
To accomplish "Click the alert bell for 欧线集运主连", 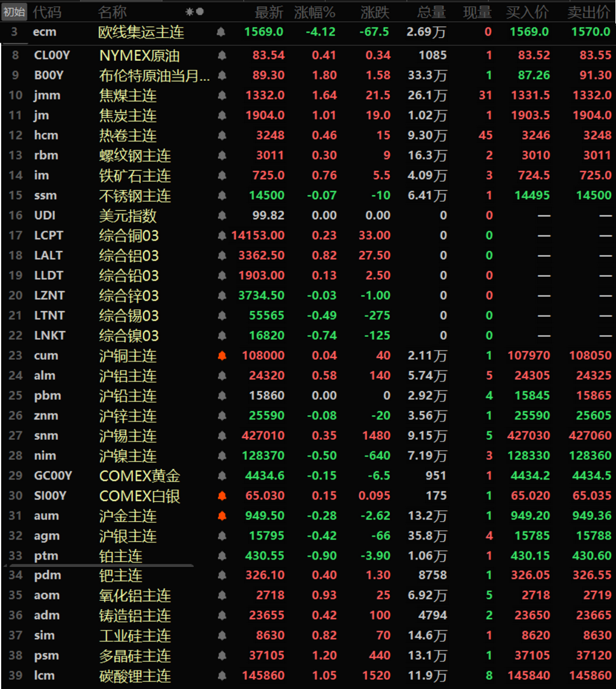I will [221, 32].
